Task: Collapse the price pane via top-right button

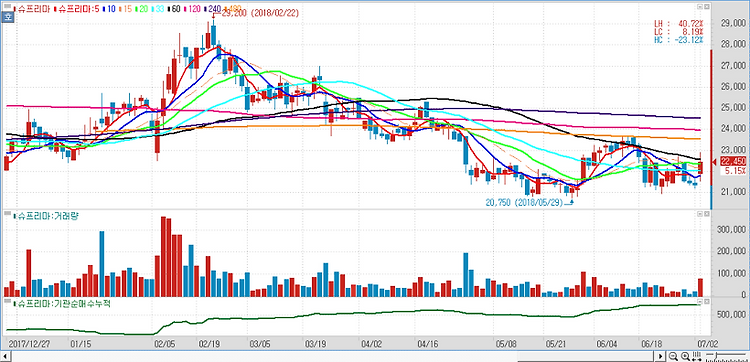Action: click(700, 7)
